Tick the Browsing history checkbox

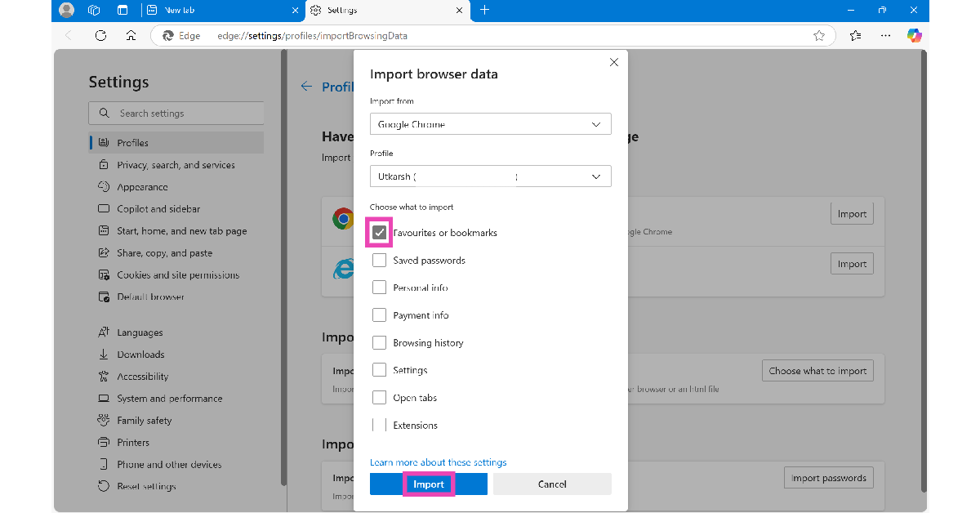379,343
